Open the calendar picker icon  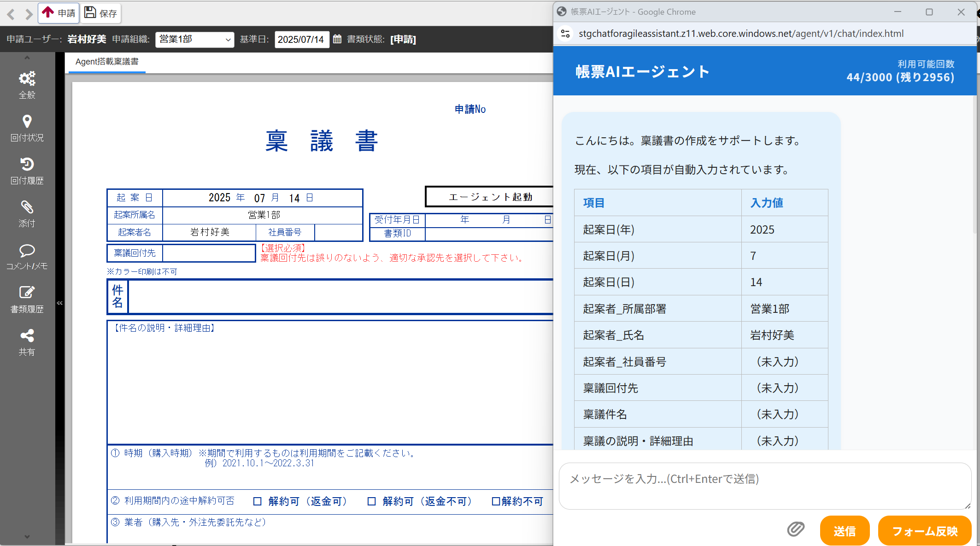(x=337, y=39)
